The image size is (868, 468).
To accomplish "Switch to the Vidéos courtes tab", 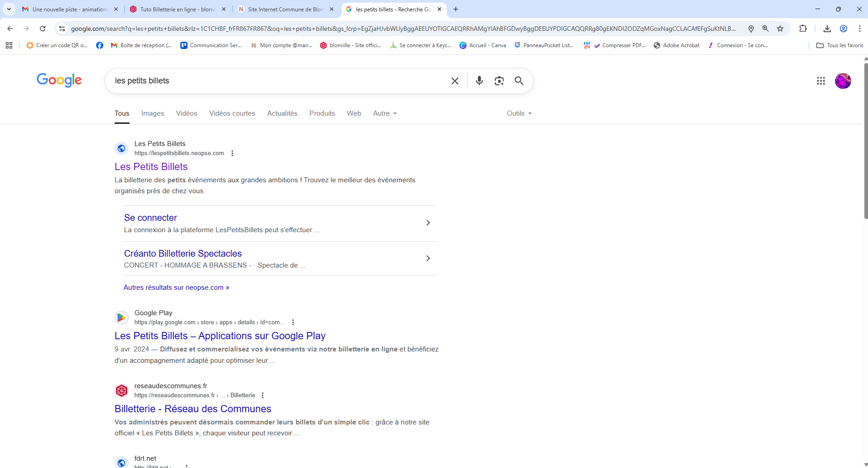I will 232,113.
